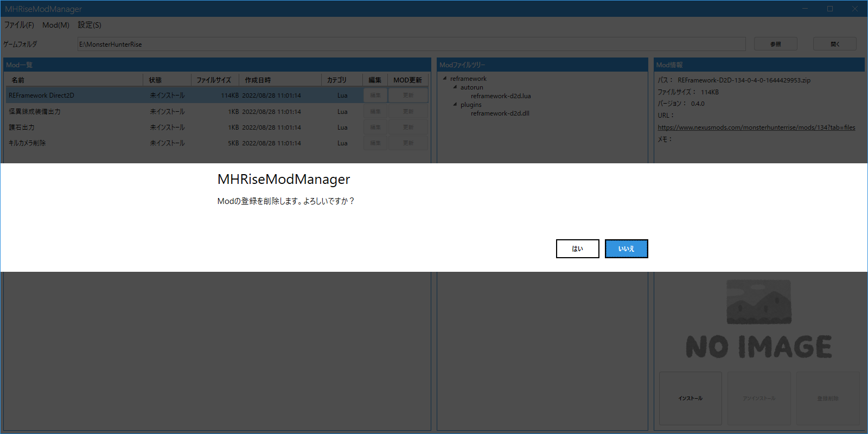This screenshot has height=434, width=868.
Task: Close the MHRiseModManager window
Action: [855, 9]
